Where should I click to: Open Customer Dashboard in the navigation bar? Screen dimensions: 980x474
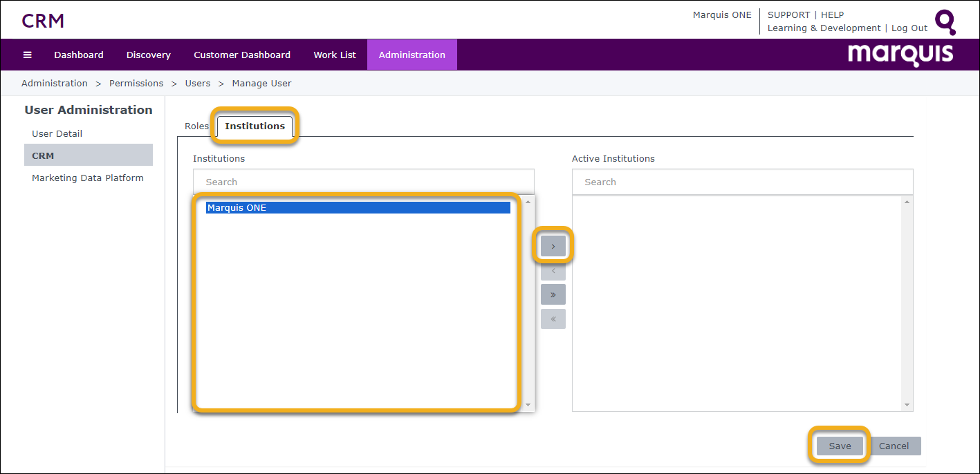point(242,55)
